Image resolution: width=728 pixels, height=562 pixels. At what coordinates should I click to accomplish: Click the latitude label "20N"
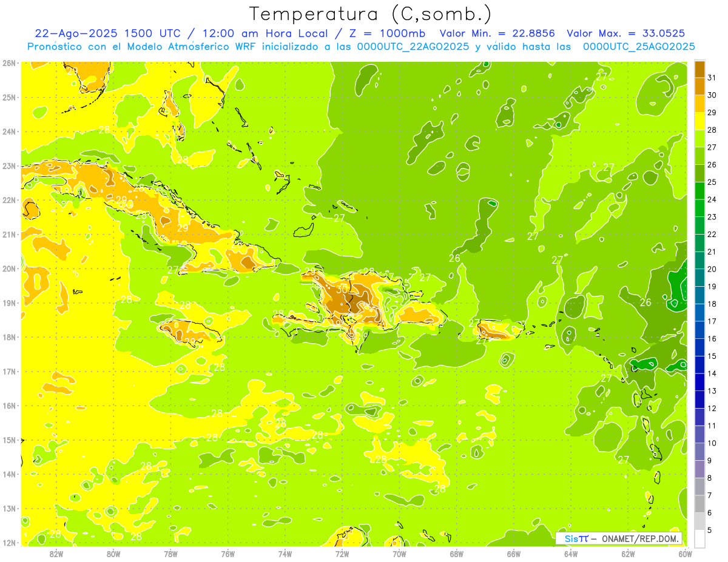coord(9,269)
